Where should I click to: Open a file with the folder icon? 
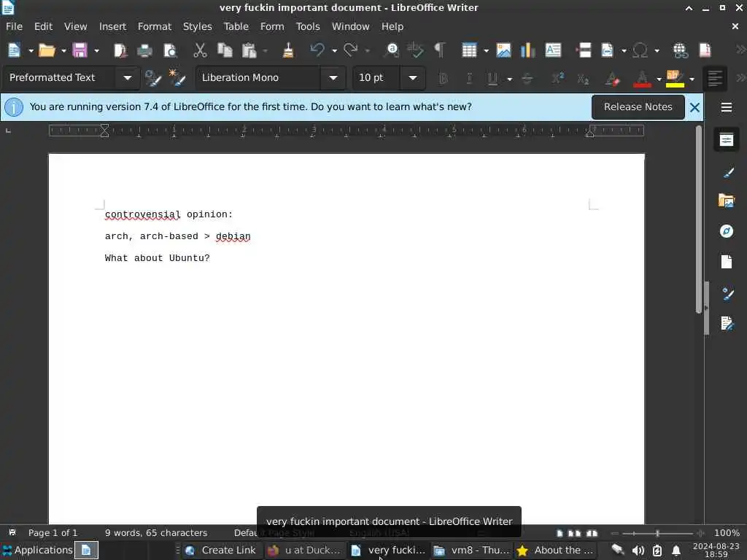(x=47, y=50)
